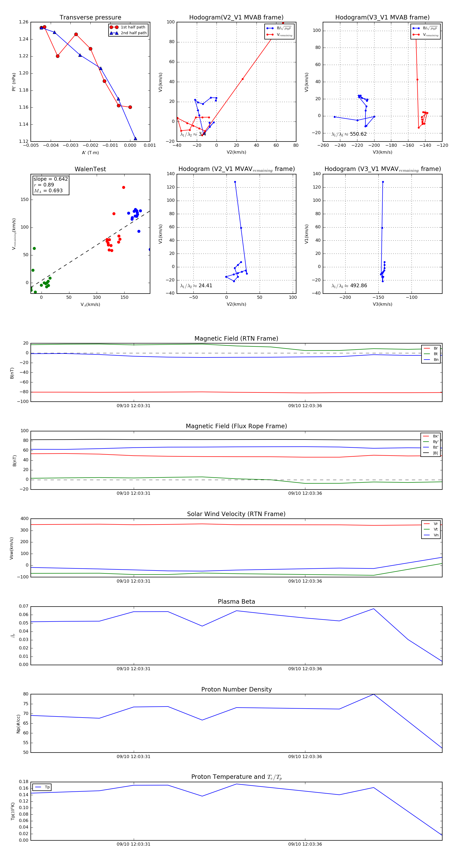Click the "Magnetic Field (Flux Rope Frame)" title
Screen dimensions: 473x868
236,426
